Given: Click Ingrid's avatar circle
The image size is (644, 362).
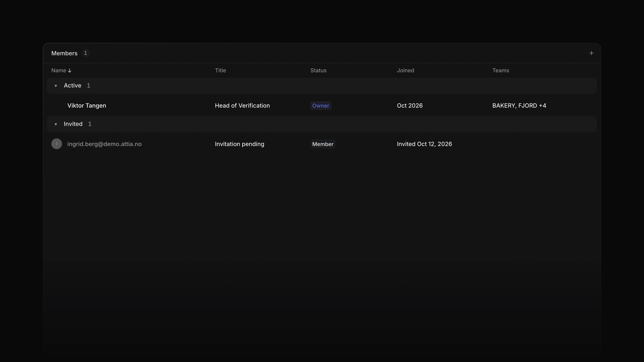Looking at the screenshot, I should coord(57,144).
